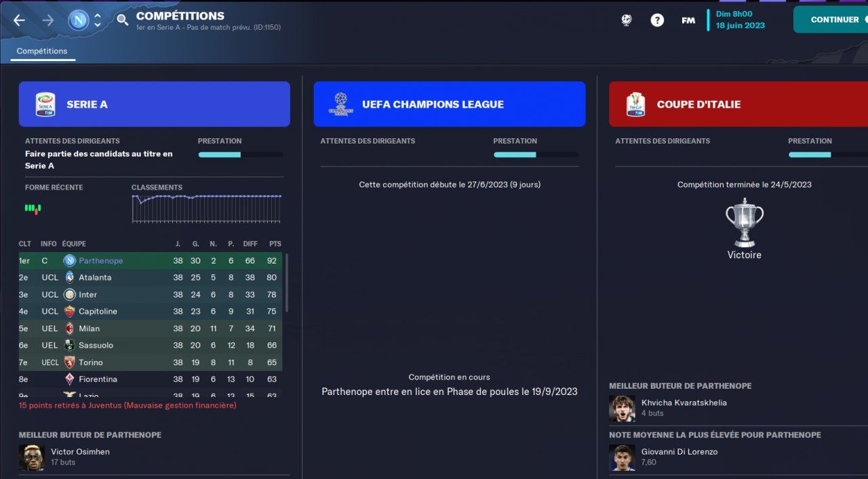Go forward with the right arrow
868x479 pixels.
[47, 20]
